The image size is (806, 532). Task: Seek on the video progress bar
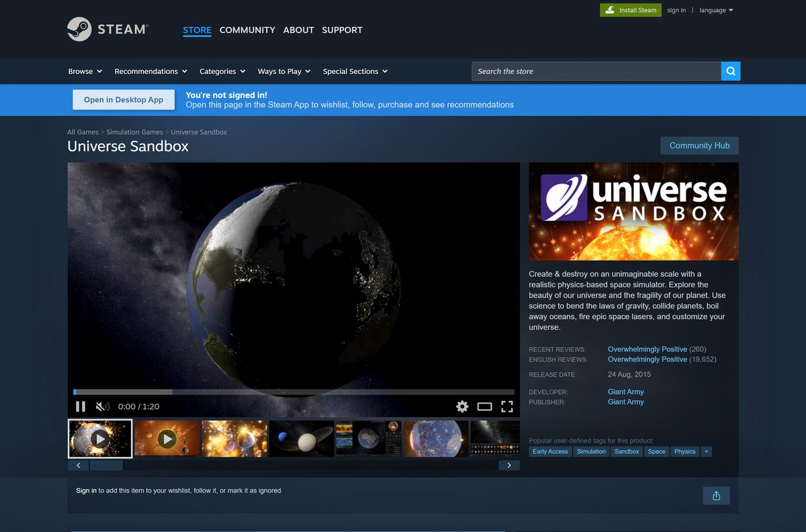click(294, 392)
